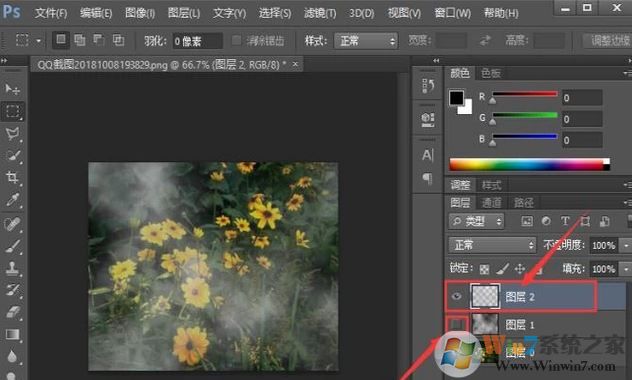The image size is (632, 380).
Task: Select the Polygonal Lasso tool
Action: 12,133
